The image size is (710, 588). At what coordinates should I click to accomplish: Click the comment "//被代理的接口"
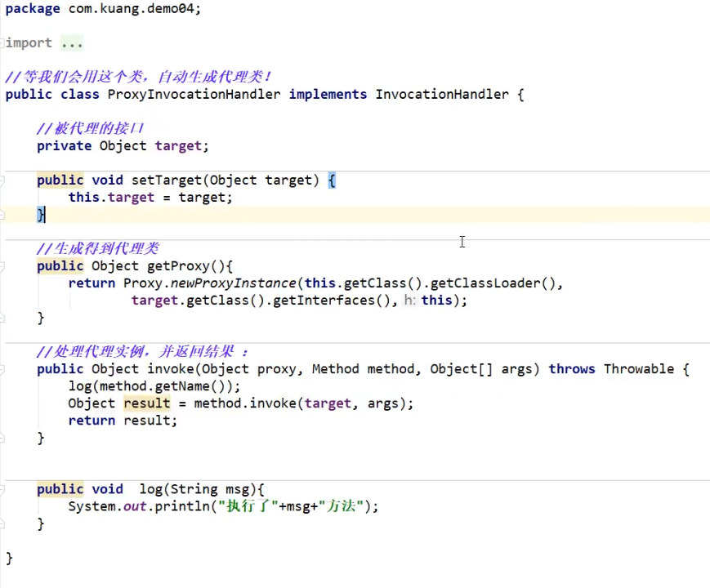[90, 128]
